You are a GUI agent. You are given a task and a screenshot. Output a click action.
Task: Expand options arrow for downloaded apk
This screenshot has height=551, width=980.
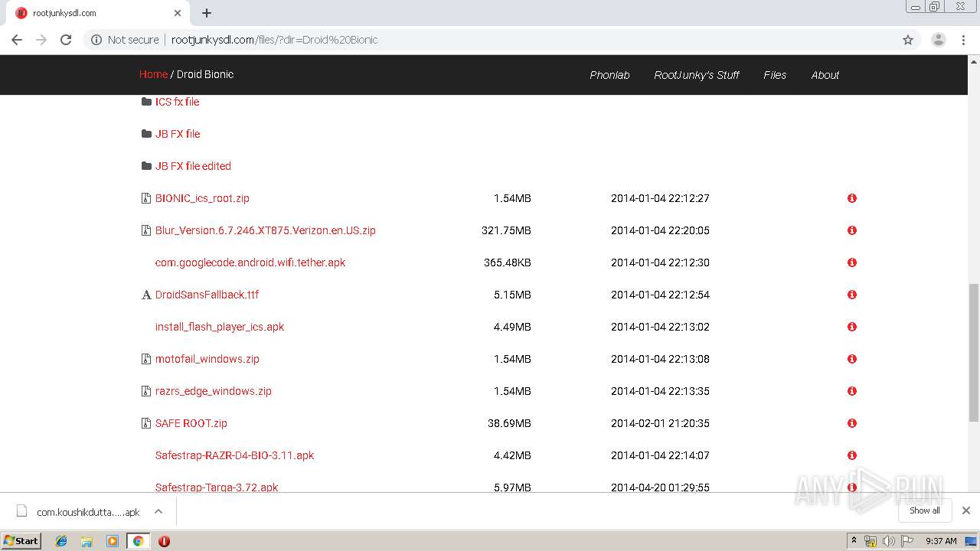click(158, 511)
